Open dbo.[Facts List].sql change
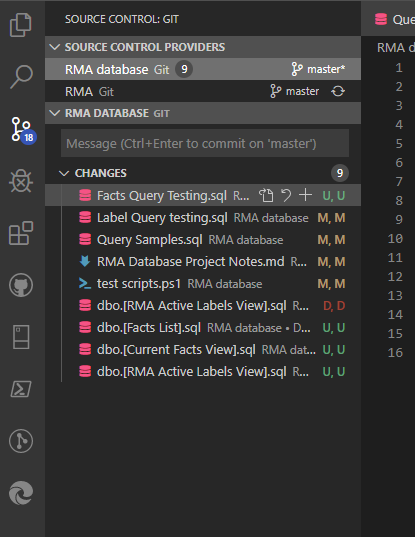Screen dimensions: 415x537 coord(203,327)
